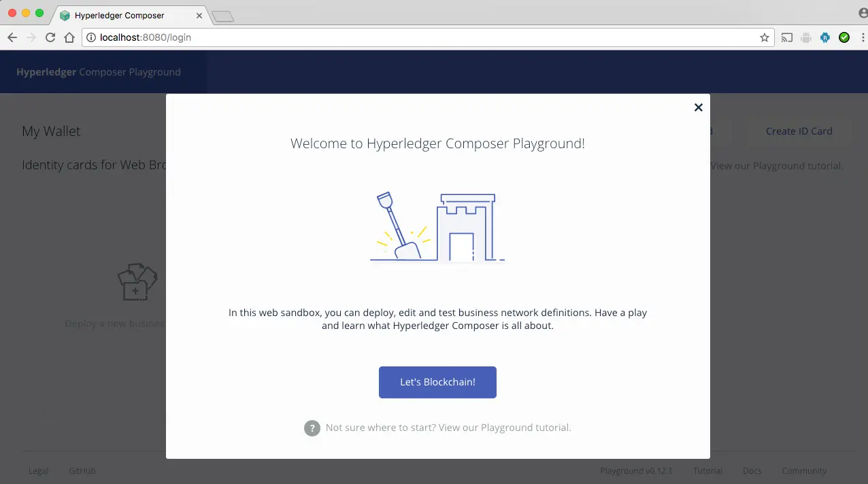Screen dimensions: 868x484
Task: Click the blue R extension icon
Action: (825, 37)
